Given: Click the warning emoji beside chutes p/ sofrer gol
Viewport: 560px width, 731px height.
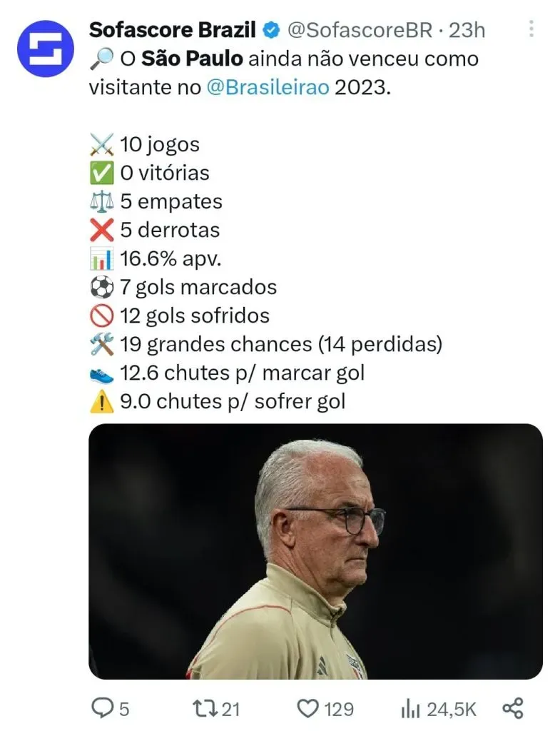Looking at the screenshot, I should tap(102, 401).
